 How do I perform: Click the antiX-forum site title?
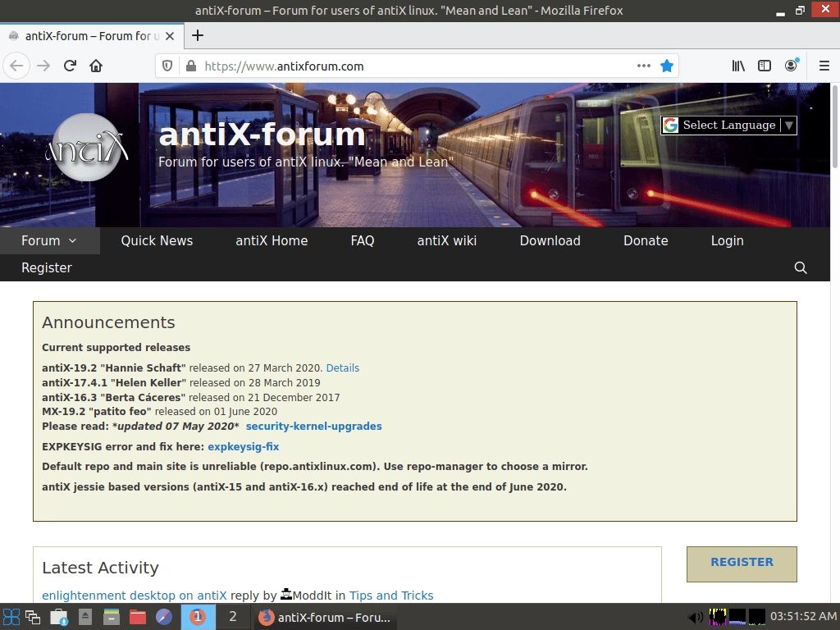(x=262, y=134)
